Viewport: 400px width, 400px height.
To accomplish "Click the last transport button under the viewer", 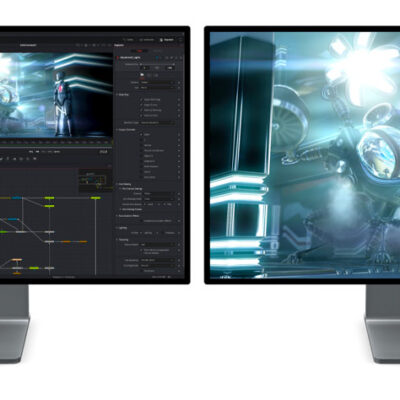I will 57,152.
